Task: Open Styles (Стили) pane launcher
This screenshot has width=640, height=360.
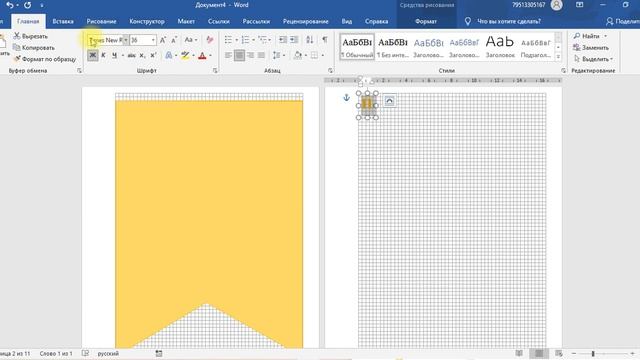Action: [x=563, y=71]
